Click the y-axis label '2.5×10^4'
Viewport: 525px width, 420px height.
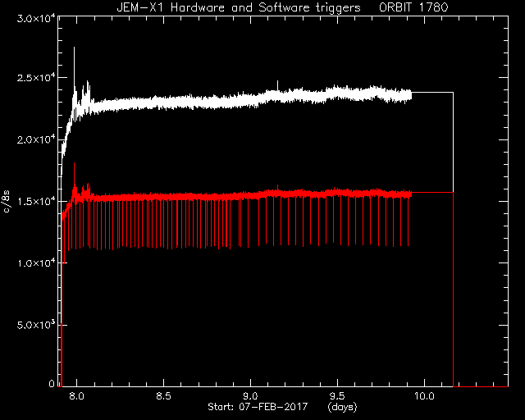tap(36, 78)
